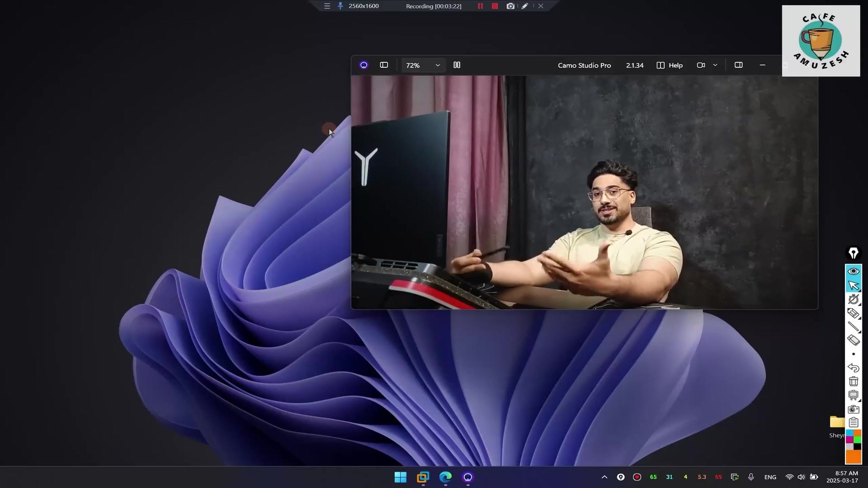Click the 2.1.34 version number
868x488 pixels.
(635, 65)
